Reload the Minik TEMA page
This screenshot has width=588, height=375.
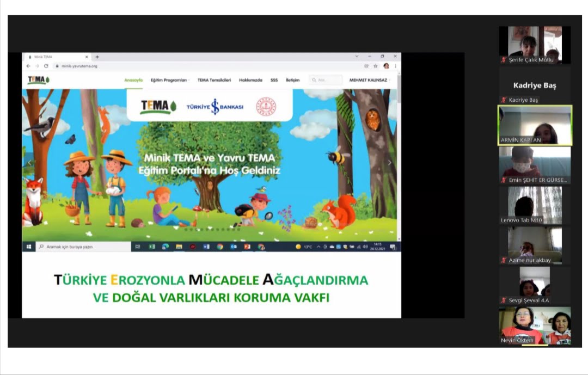pyautogui.click(x=46, y=66)
